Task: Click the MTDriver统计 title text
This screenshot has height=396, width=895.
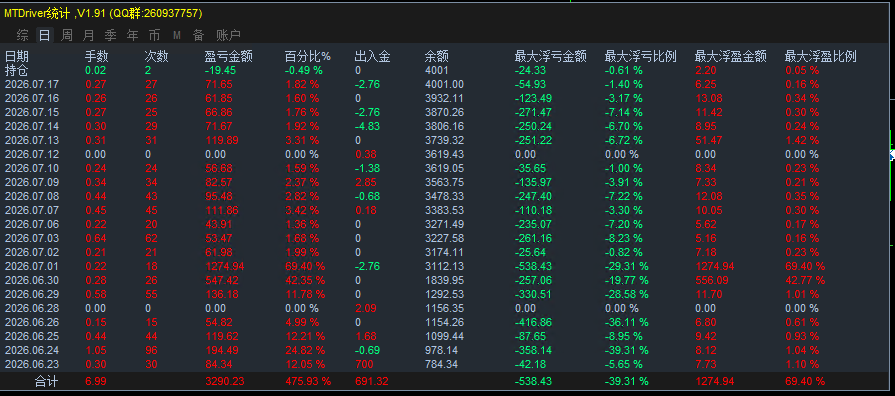Action: click(x=38, y=13)
